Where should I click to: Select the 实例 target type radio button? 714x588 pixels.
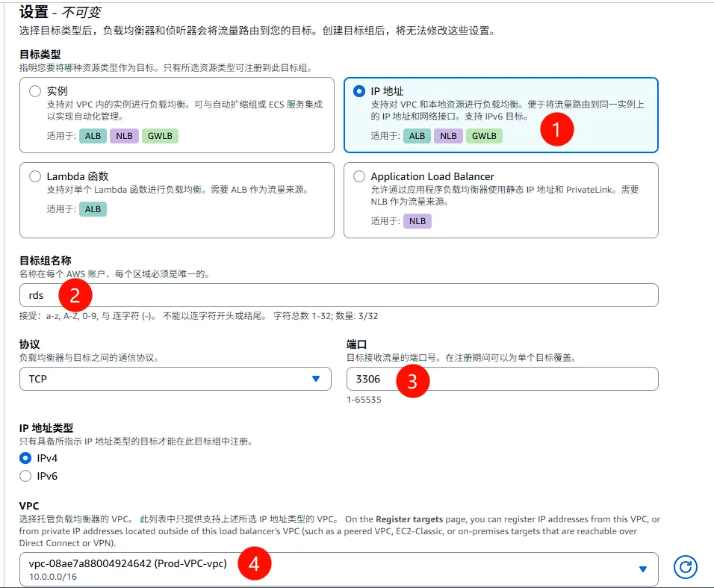(x=34, y=91)
